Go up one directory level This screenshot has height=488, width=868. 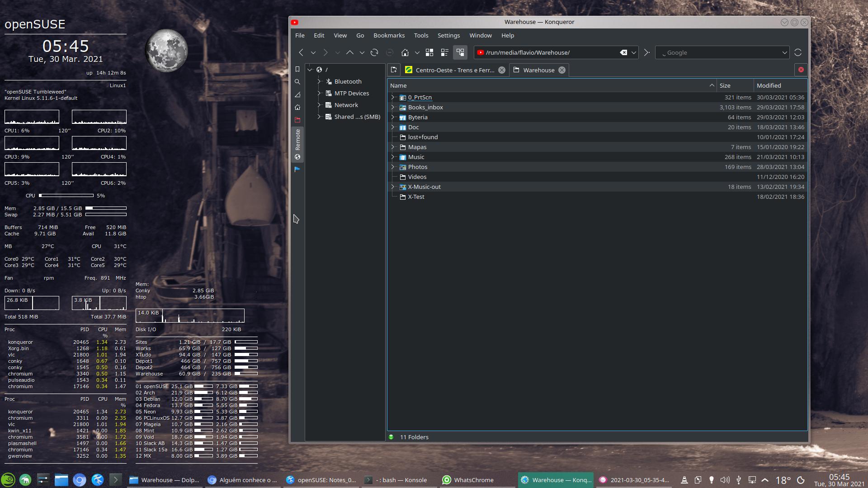coord(350,52)
